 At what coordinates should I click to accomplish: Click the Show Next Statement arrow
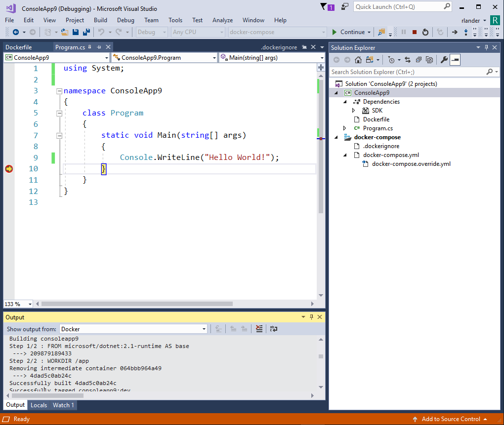point(455,32)
